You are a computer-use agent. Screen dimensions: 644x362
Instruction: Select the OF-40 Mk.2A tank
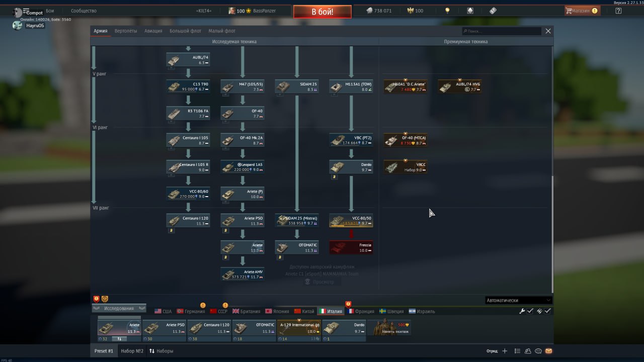tap(243, 140)
